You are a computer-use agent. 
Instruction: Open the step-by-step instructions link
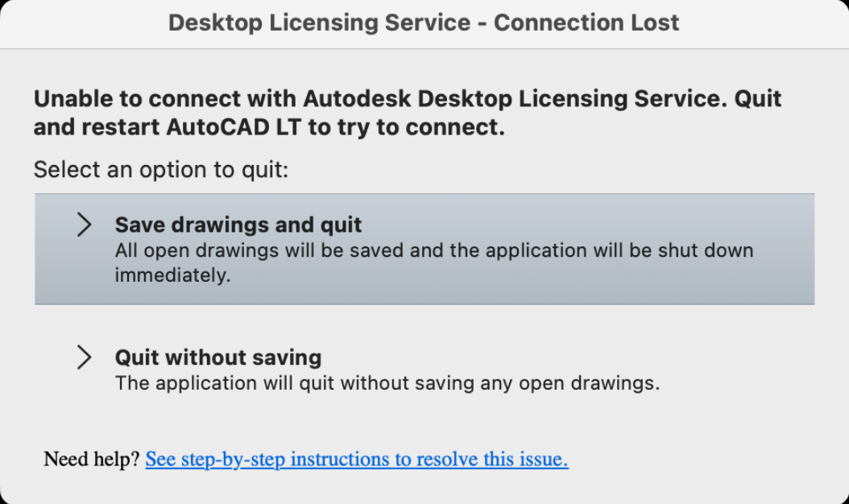click(356, 459)
